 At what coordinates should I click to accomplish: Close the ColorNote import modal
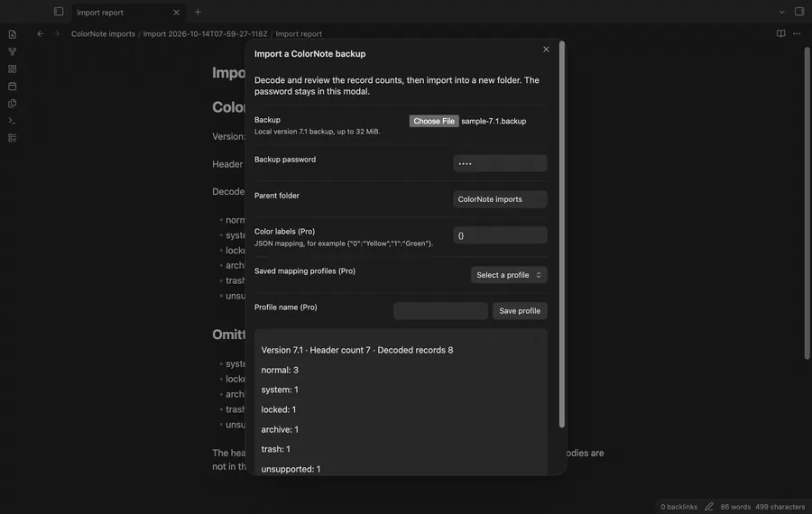pos(546,50)
